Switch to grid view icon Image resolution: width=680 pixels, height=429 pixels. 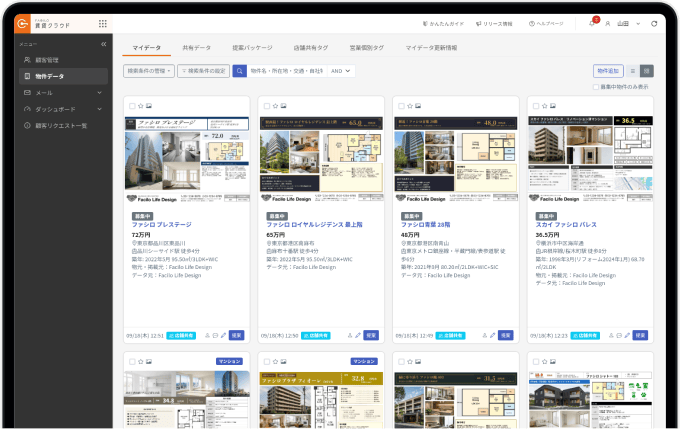pyautogui.click(x=647, y=71)
